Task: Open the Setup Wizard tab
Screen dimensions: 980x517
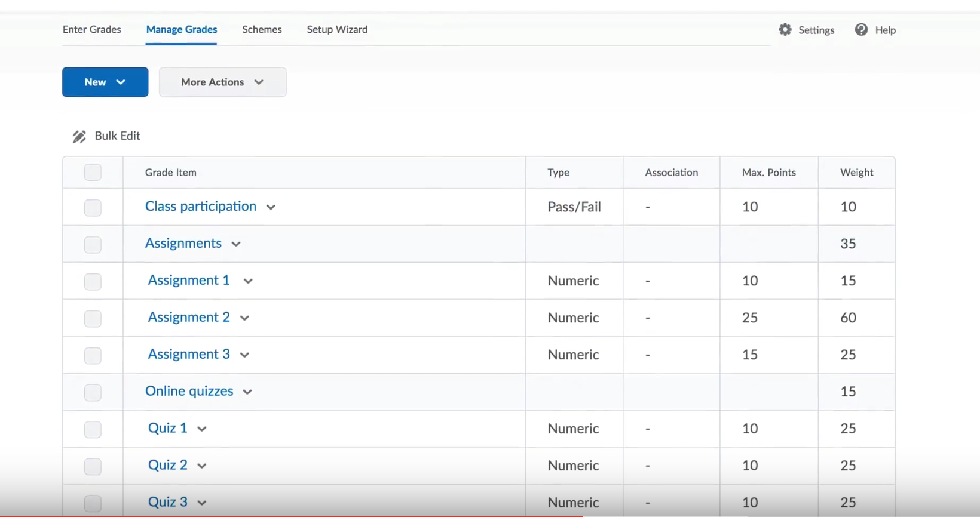Action: pos(337,29)
